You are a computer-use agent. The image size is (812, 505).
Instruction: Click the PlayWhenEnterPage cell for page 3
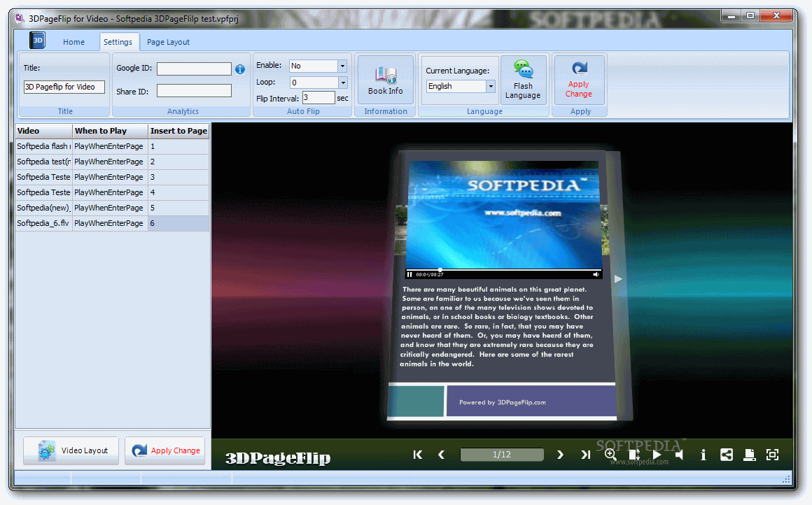click(110, 177)
